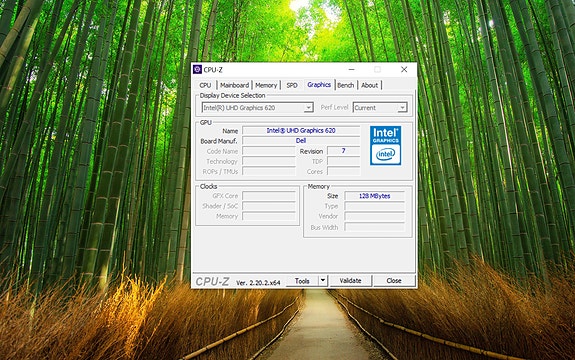Click the Close button at bottom

point(394,280)
